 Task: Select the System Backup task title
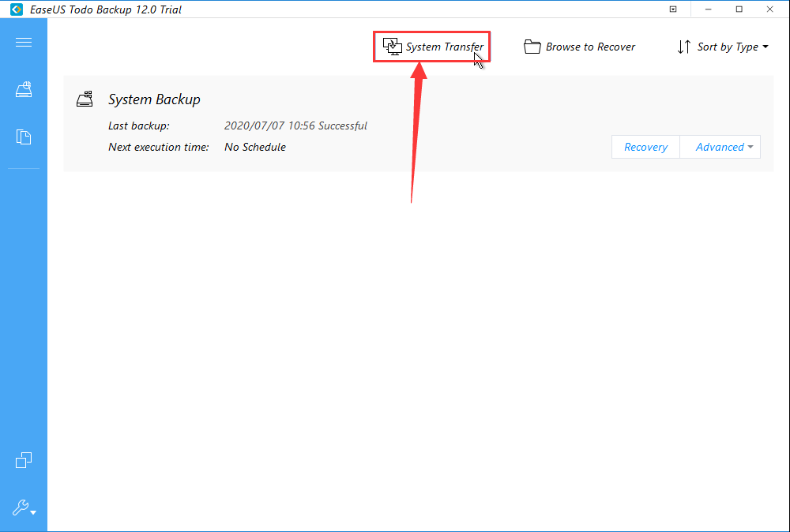tap(154, 99)
